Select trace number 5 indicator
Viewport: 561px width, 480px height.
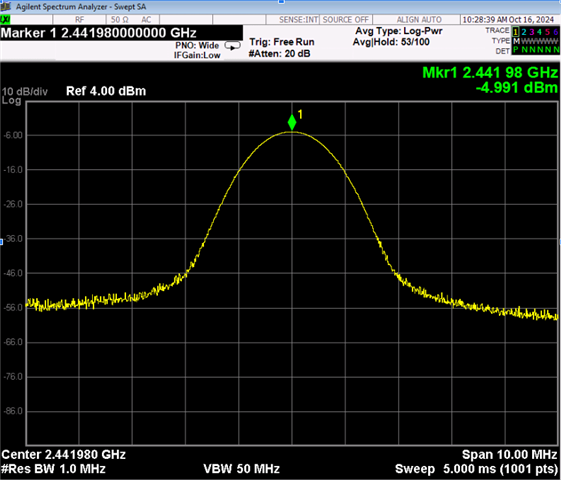[x=547, y=32]
